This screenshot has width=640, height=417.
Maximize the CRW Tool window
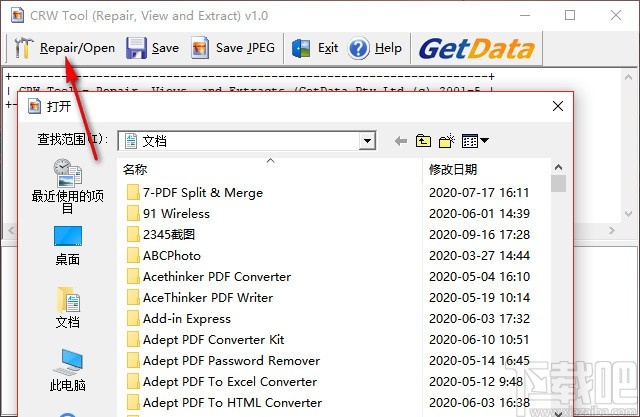click(x=570, y=16)
